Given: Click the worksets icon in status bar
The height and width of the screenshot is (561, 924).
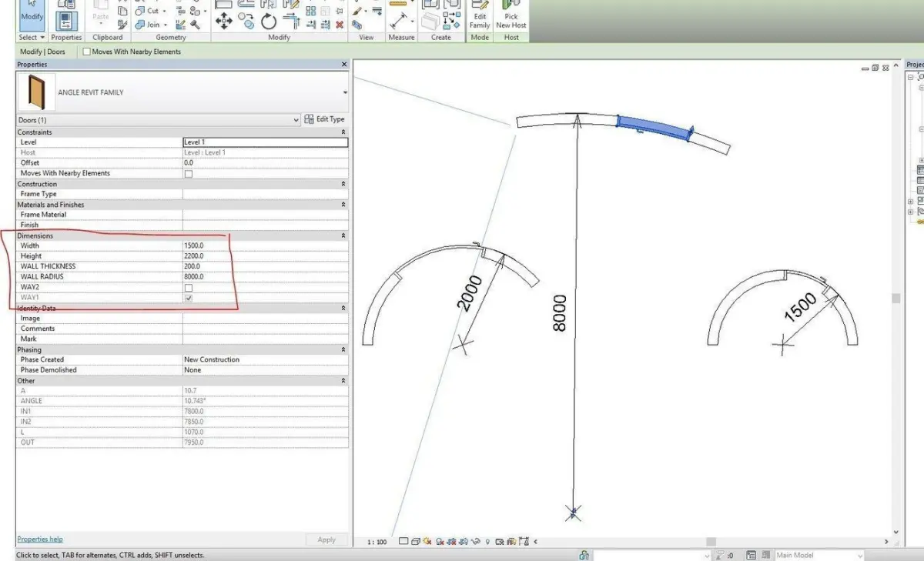Looking at the screenshot, I should point(584,555).
